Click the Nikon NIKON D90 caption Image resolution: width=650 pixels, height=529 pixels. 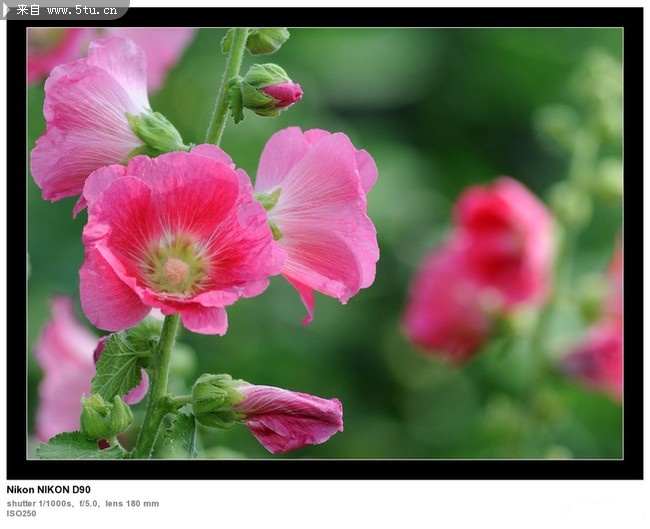(x=48, y=490)
